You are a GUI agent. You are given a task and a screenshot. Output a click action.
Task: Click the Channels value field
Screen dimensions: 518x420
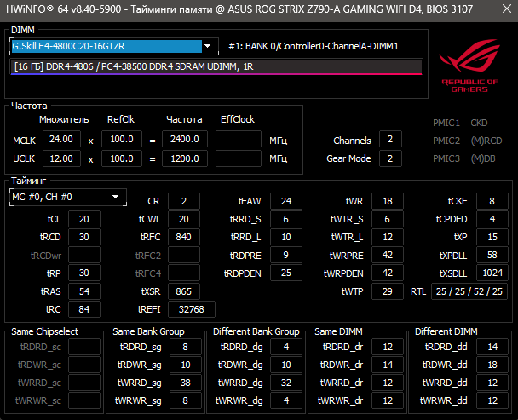point(390,139)
